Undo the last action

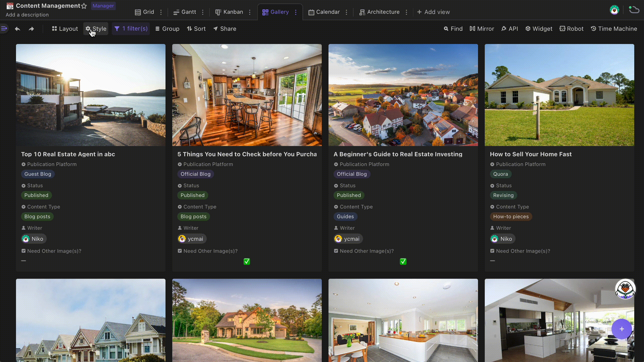(x=17, y=29)
